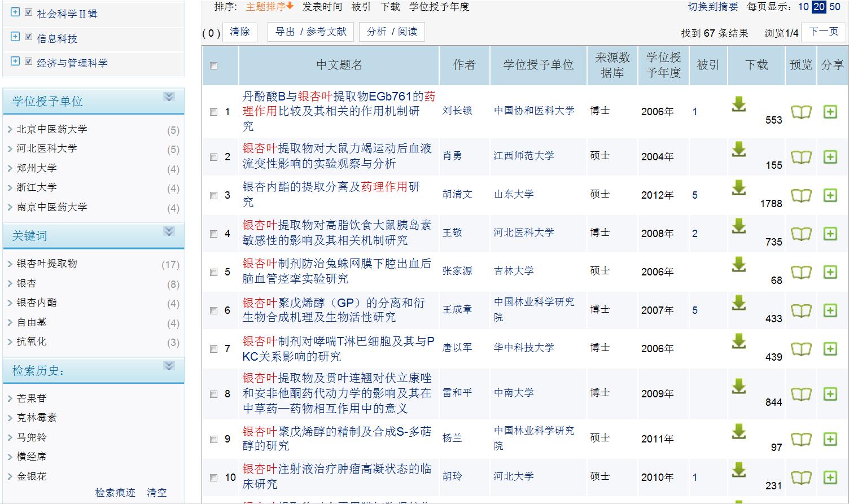Click share icon for 肖勇 thesis
Screen dimensions: 849x504
[x=830, y=157]
